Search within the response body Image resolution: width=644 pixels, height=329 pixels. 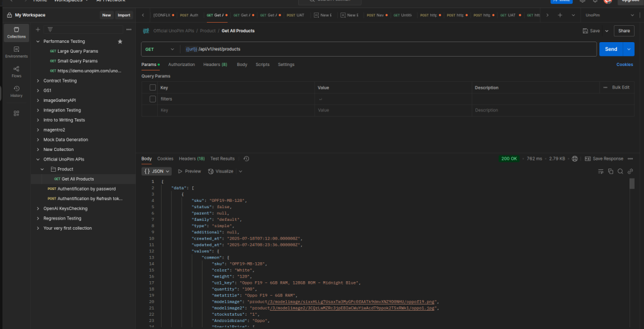(620, 171)
